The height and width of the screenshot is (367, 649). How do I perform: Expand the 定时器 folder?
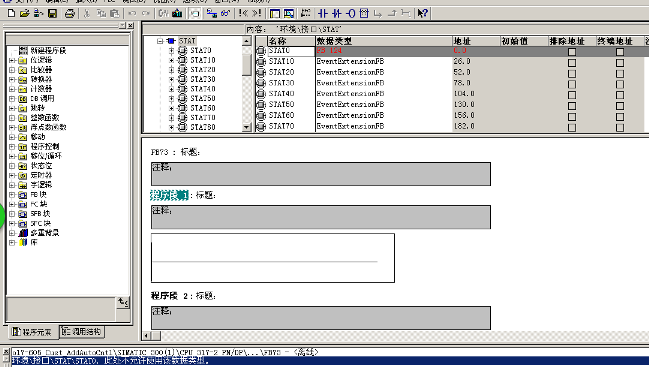12,175
